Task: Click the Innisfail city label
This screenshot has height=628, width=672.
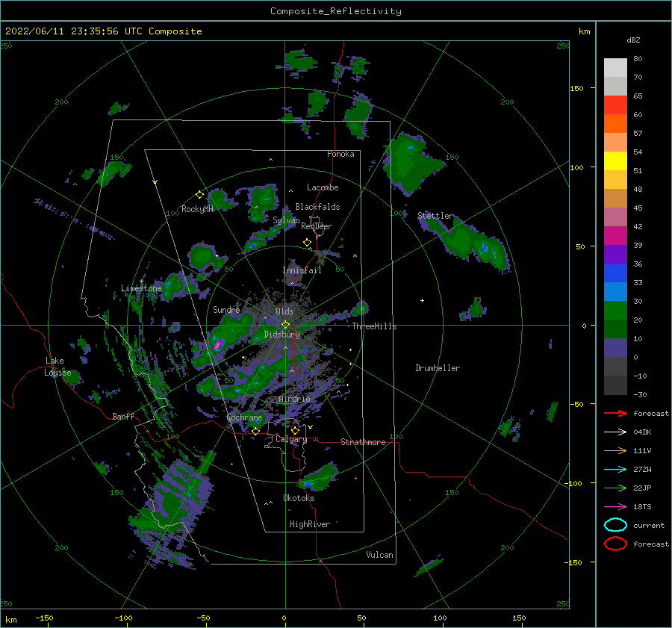Action: [x=302, y=270]
